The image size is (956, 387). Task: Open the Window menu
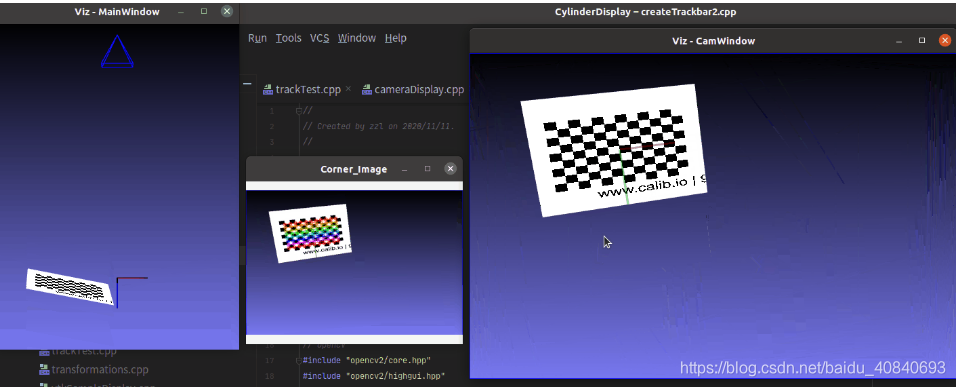coord(357,38)
